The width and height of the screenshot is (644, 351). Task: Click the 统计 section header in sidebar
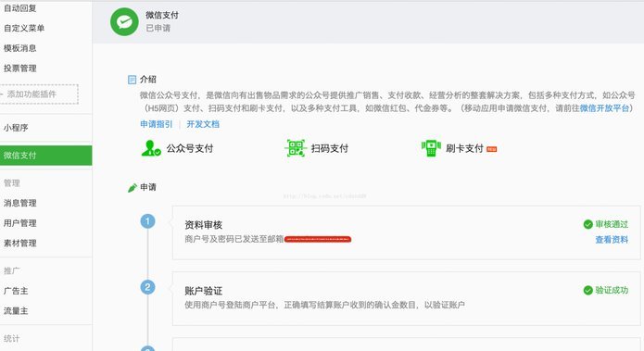12,339
